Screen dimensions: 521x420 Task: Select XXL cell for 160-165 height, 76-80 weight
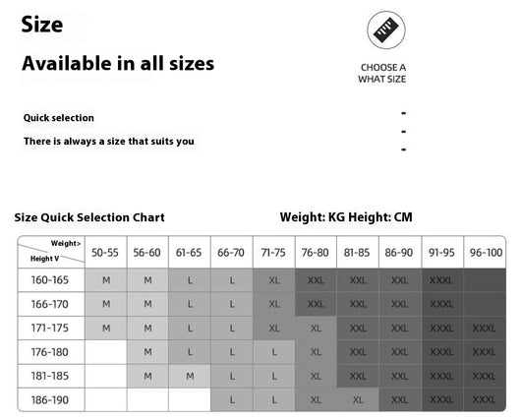pos(316,280)
